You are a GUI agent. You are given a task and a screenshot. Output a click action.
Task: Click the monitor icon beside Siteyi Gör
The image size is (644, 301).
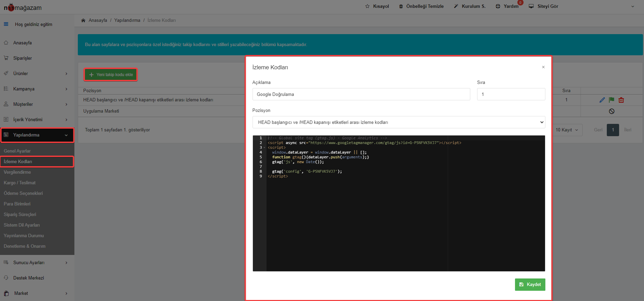point(531,6)
